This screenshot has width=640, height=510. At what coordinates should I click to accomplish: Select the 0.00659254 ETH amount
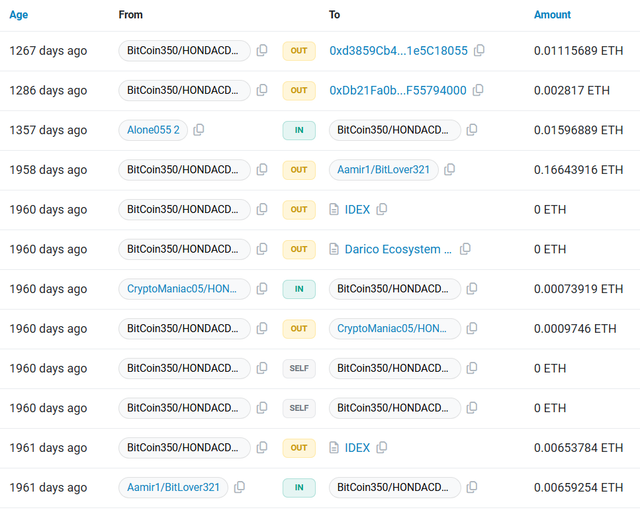click(x=578, y=487)
